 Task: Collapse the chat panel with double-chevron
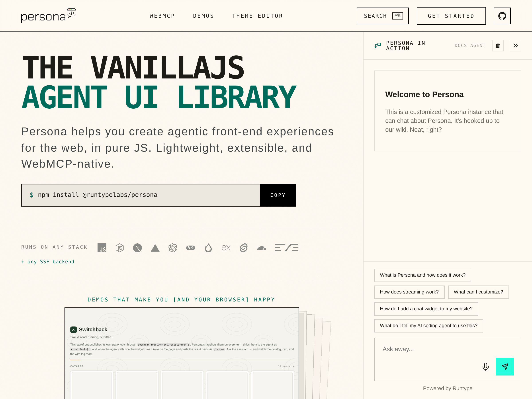(x=515, y=46)
